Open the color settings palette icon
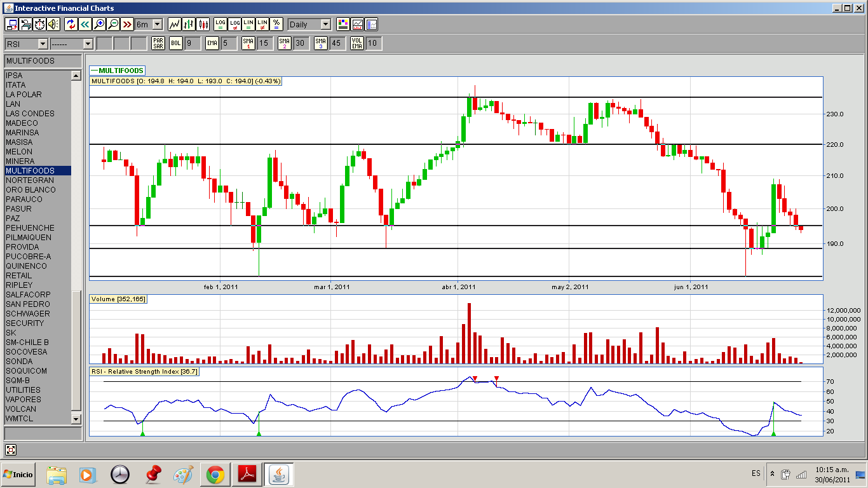The width and height of the screenshot is (868, 488). (x=343, y=24)
